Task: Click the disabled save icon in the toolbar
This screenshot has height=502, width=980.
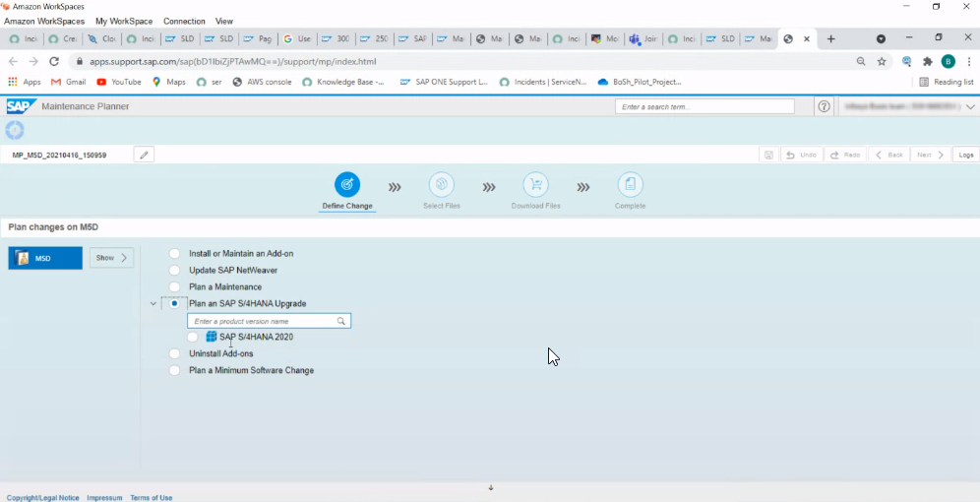Action: point(768,155)
